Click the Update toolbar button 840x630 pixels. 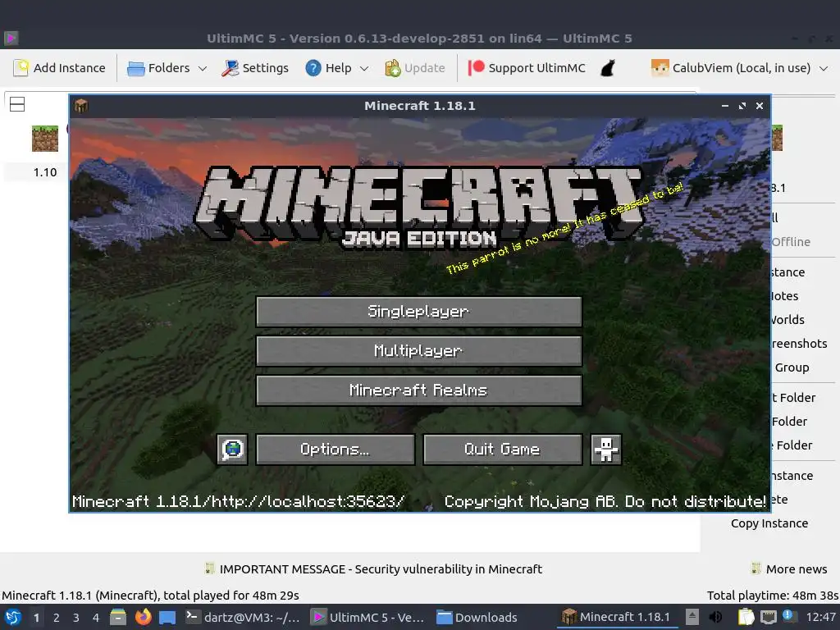tap(415, 68)
